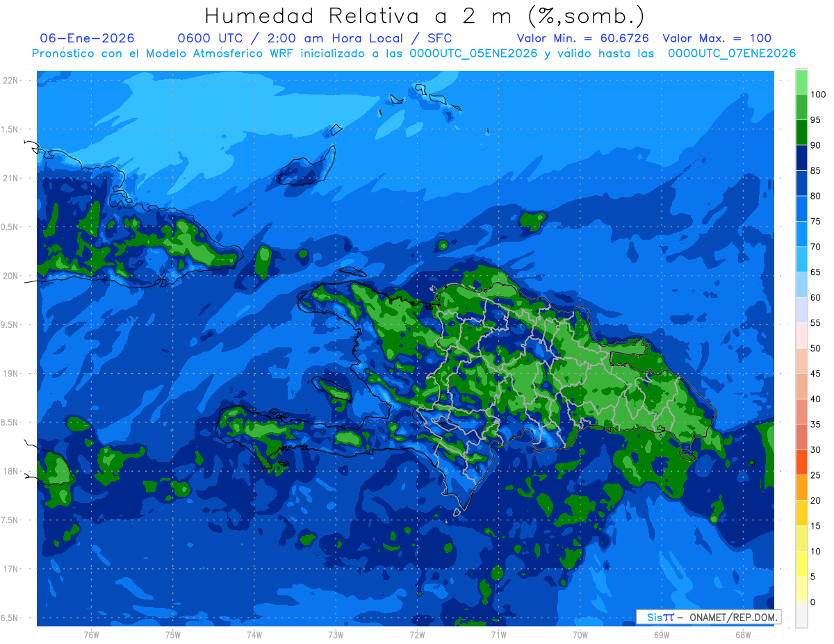This screenshot has height=644, width=834.
Task: Pick the navy swatch between 85 and 90
Action: coord(801,158)
